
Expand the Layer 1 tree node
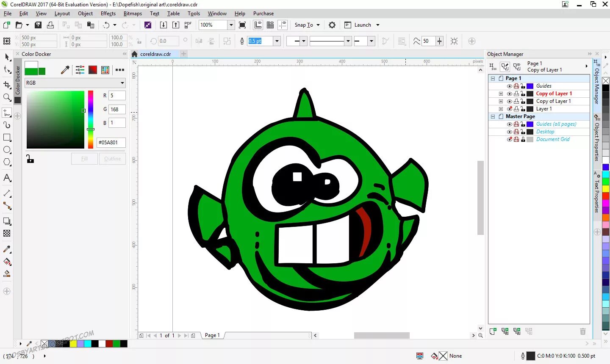click(501, 109)
